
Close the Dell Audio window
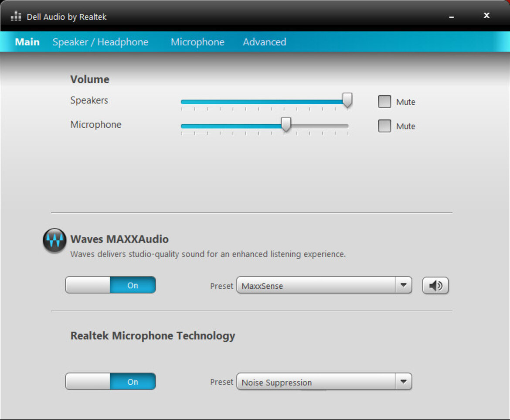pos(486,15)
